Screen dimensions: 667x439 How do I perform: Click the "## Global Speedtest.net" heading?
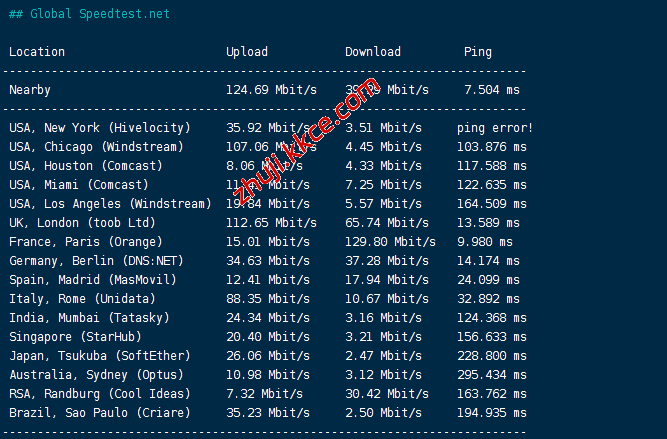click(89, 14)
